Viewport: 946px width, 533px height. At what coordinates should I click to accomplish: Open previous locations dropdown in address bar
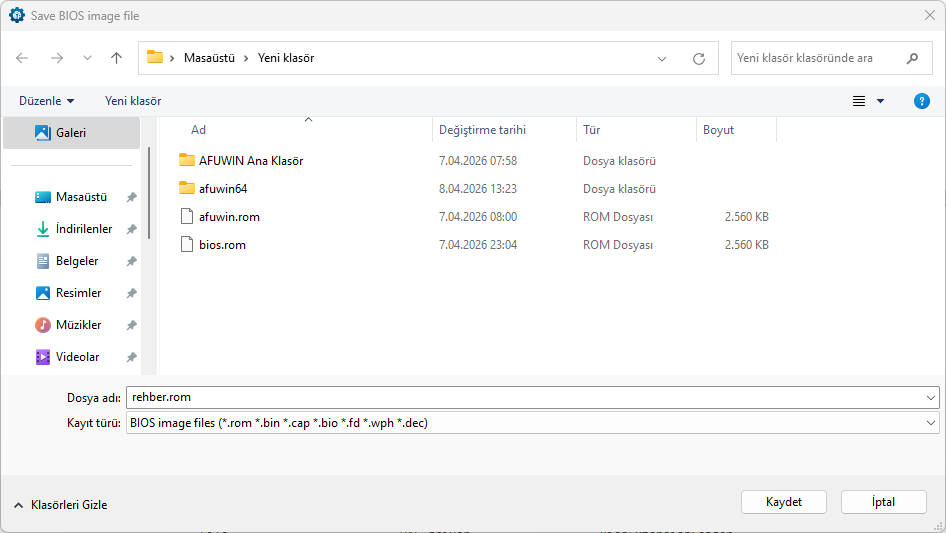(662, 59)
